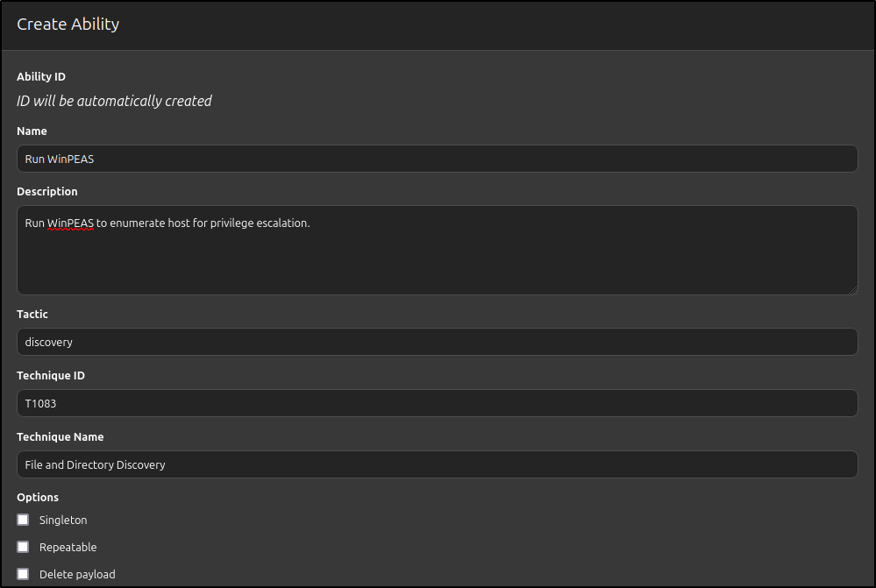Click the italic ID will be automatically created text
Screen dimensions: 876x588
pos(114,101)
